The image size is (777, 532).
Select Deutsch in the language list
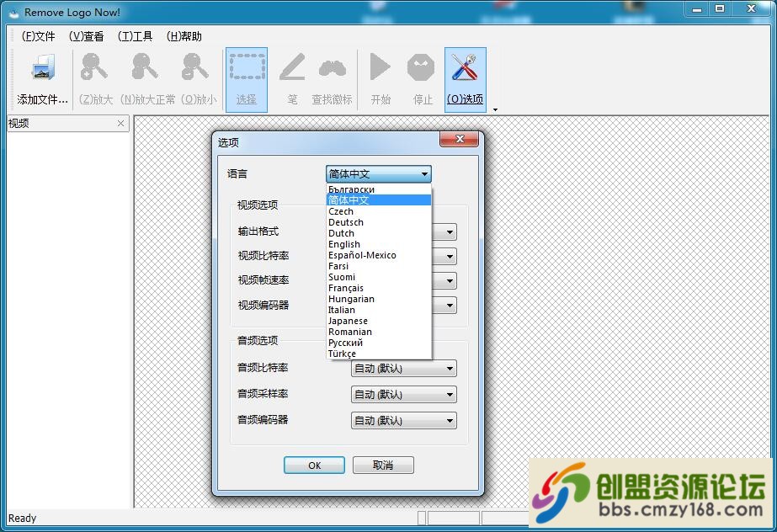pyautogui.click(x=379, y=222)
